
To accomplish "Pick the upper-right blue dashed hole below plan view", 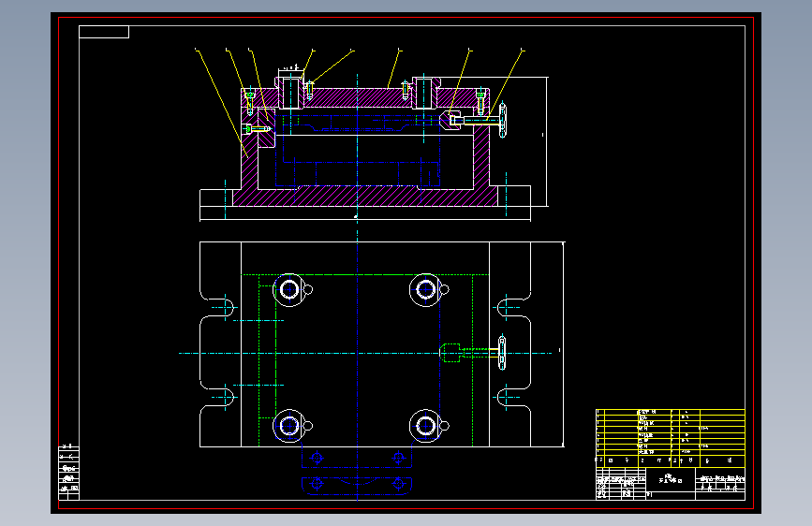I will click(398, 459).
